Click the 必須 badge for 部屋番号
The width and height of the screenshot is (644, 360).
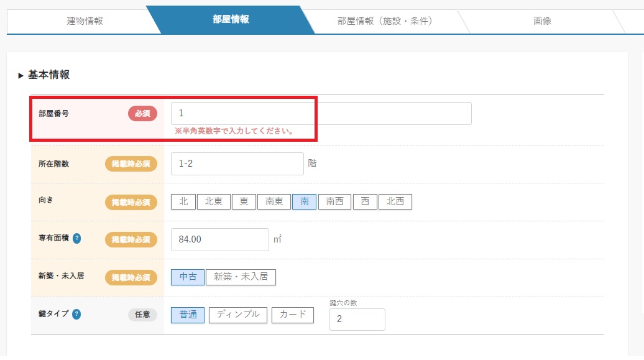tap(142, 113)
